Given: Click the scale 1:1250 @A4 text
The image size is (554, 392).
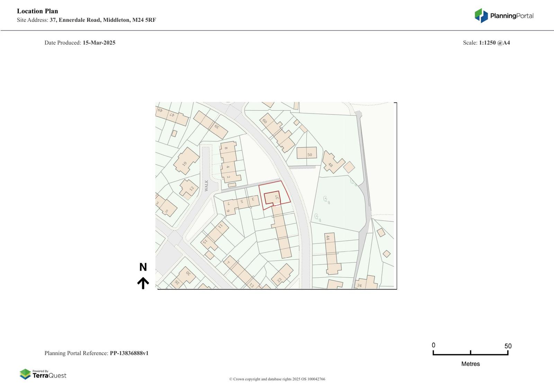Looking at the screenshot, I should [494, 43].
